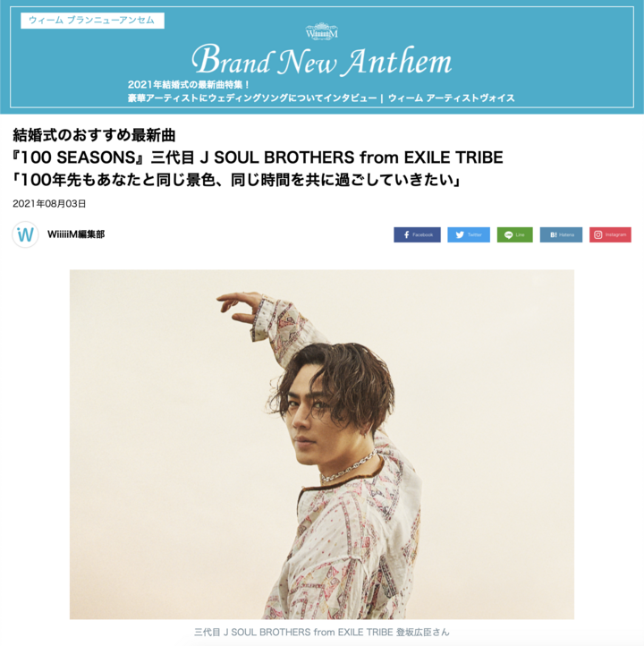The width and height of the screenshot is (644, 646).
Task: Click the Twitter bird icon
Action: (x=460, y=234)
